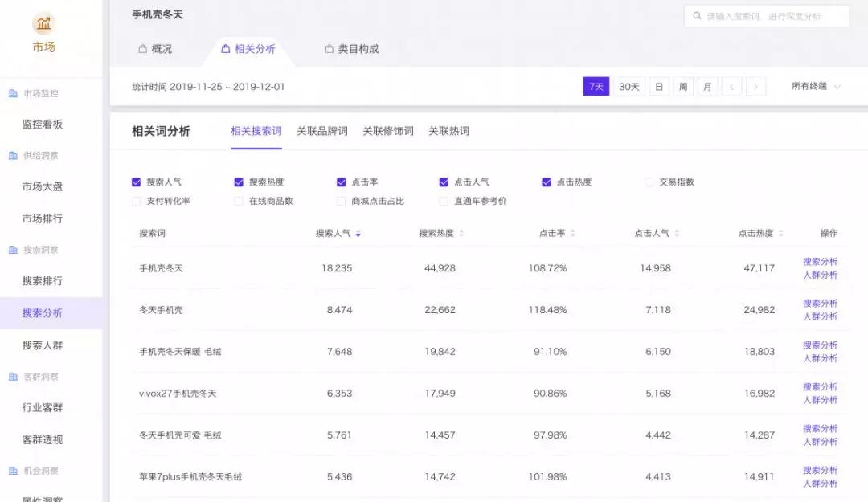Click the bag icon beside 概况 tab

pyautogui.click(x=143, y=49)
